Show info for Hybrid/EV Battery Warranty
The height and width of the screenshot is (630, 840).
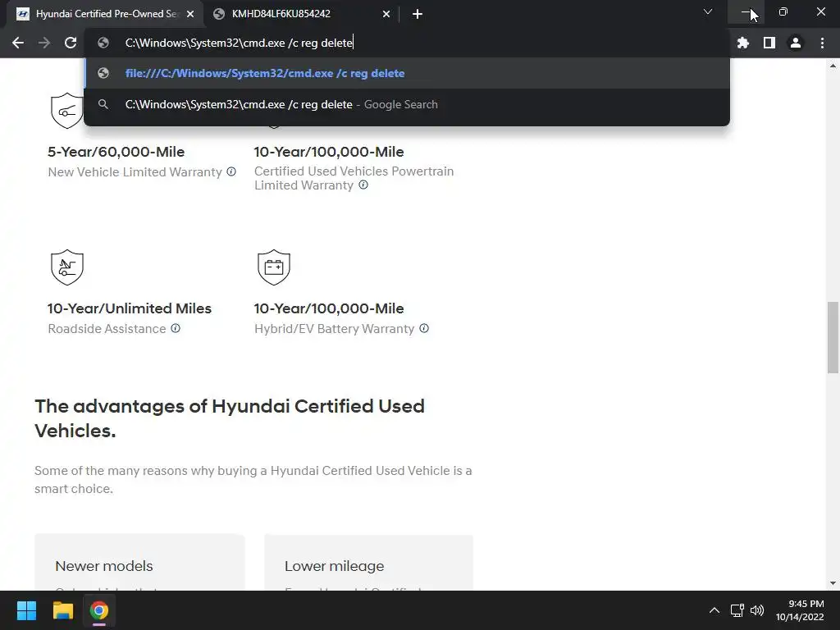424,328
